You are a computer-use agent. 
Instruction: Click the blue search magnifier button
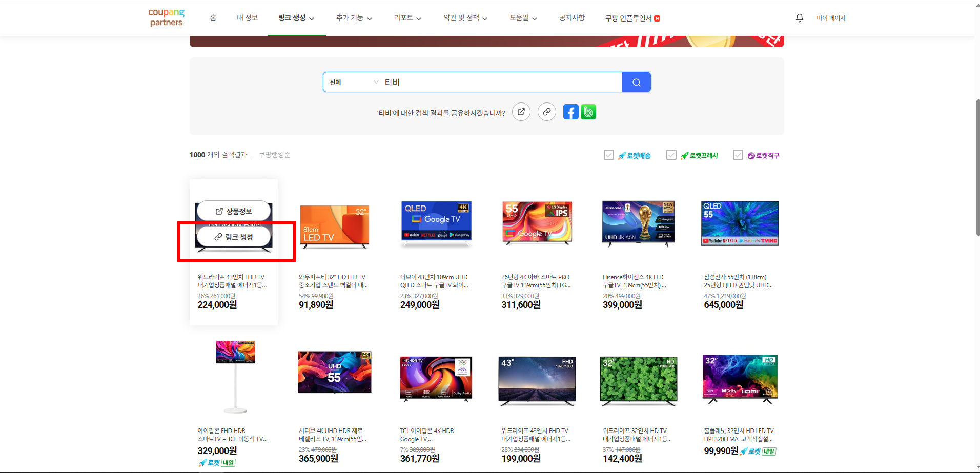pyautogui.click(x=636, y=82)
